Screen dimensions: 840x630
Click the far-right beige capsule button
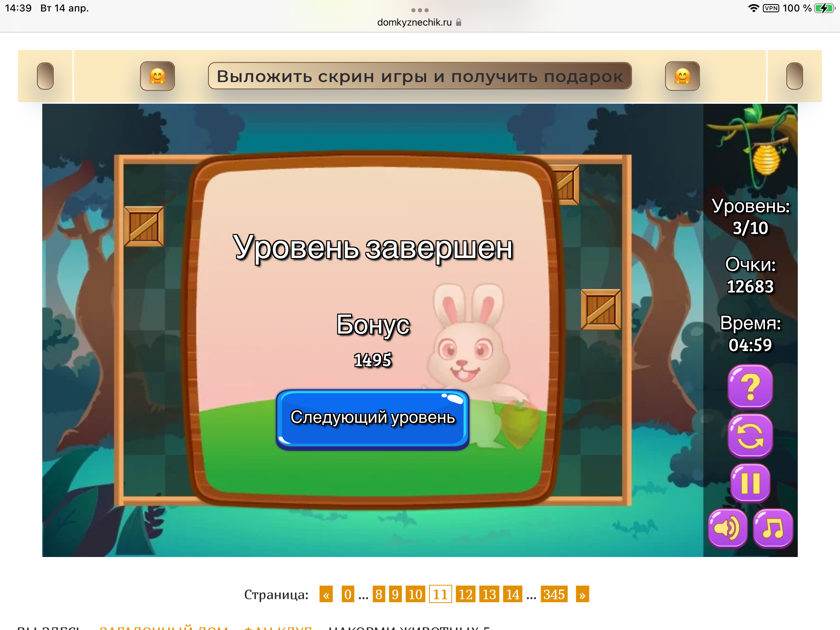pyautogui.click(x=794, y=76)
